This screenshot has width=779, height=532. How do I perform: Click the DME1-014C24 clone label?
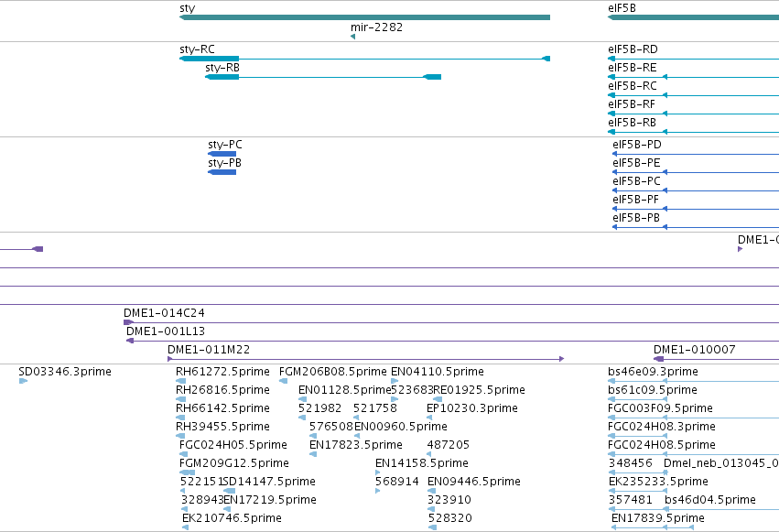[164, 313]
